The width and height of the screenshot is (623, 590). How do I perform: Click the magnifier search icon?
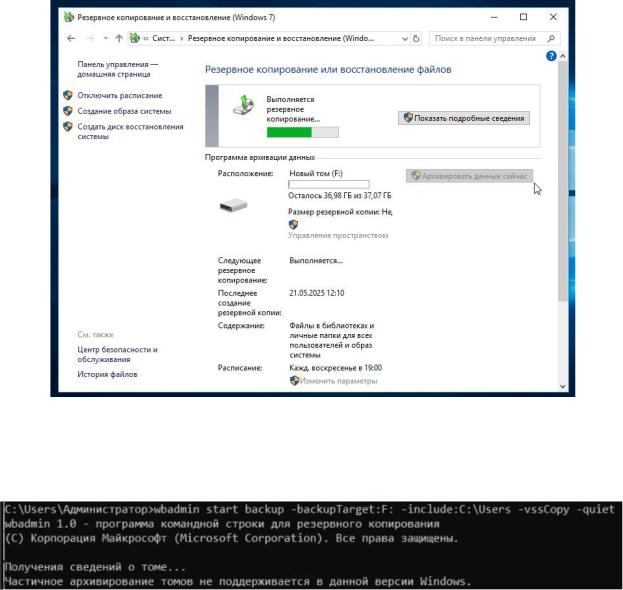(551, 39)
